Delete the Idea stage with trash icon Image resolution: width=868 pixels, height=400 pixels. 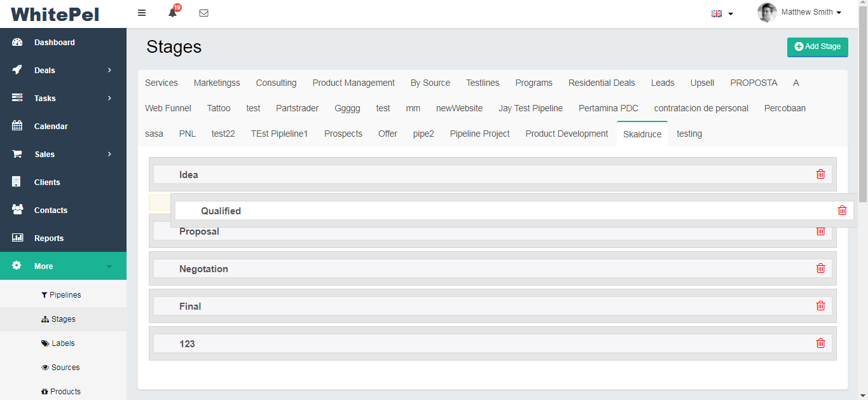pyautogui.click(x=820, y=174)
